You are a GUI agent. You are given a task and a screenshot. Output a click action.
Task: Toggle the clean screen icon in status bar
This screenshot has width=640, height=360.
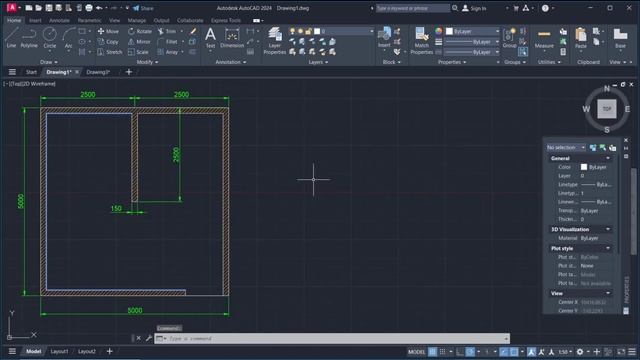[621, 352]
